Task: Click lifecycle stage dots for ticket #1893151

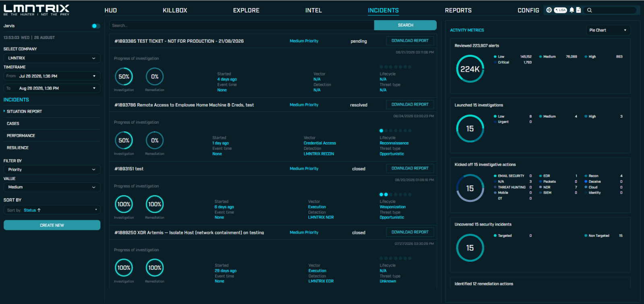Action: [x=396, y=194]
